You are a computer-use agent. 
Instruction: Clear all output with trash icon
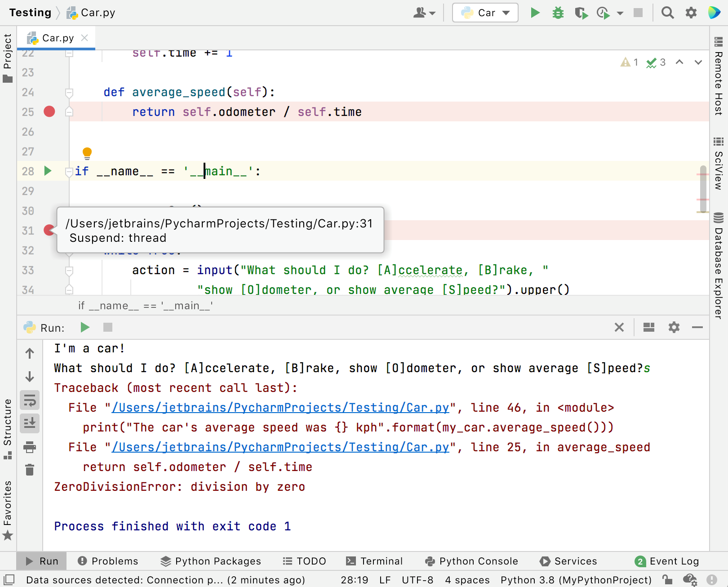[x=30, y=470]
